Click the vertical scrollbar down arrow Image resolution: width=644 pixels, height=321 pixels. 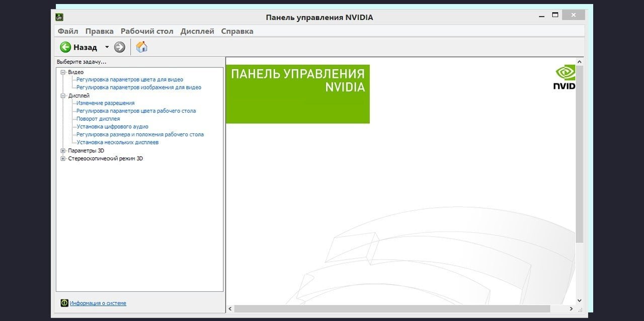click(x=580, y=300)
